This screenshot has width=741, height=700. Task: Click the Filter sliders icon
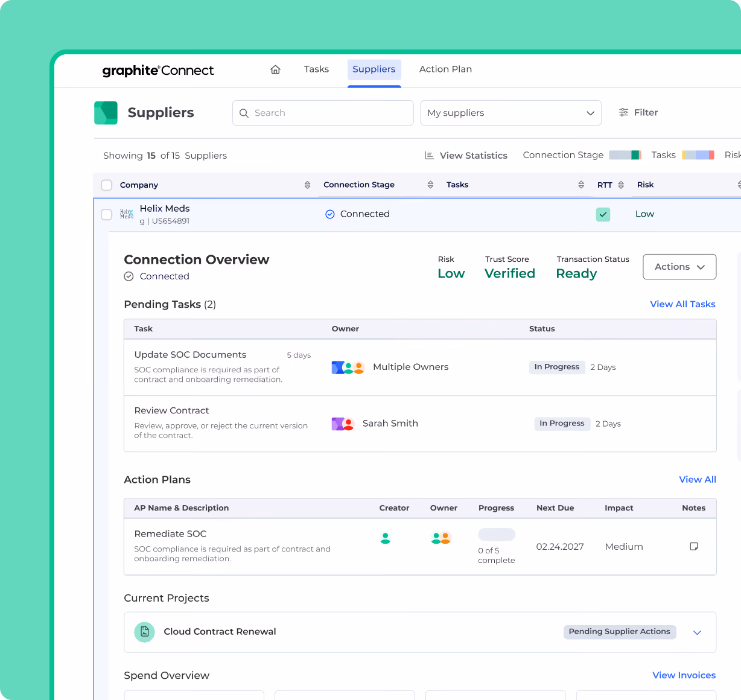(624, 112)
